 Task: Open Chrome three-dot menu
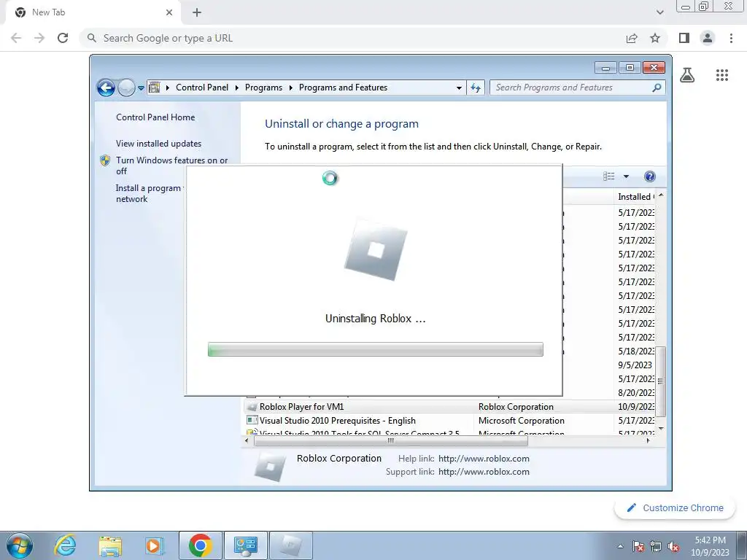coord(731,38)
